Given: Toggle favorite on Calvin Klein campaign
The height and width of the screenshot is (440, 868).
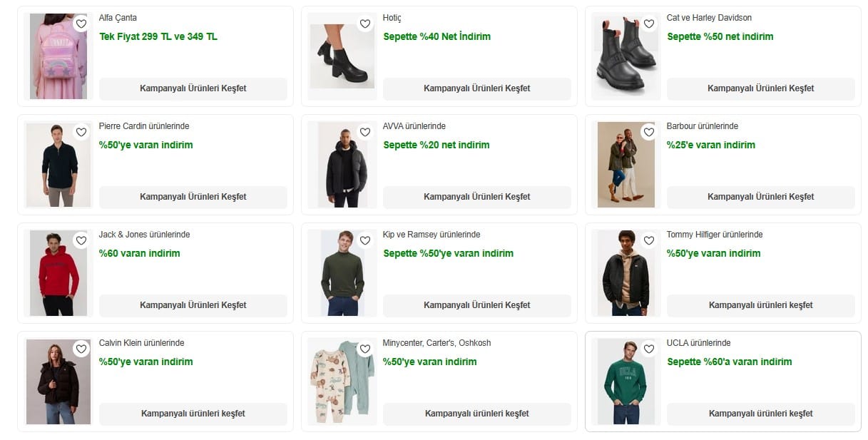Looking at the screenshot, I should coord(81,349).
